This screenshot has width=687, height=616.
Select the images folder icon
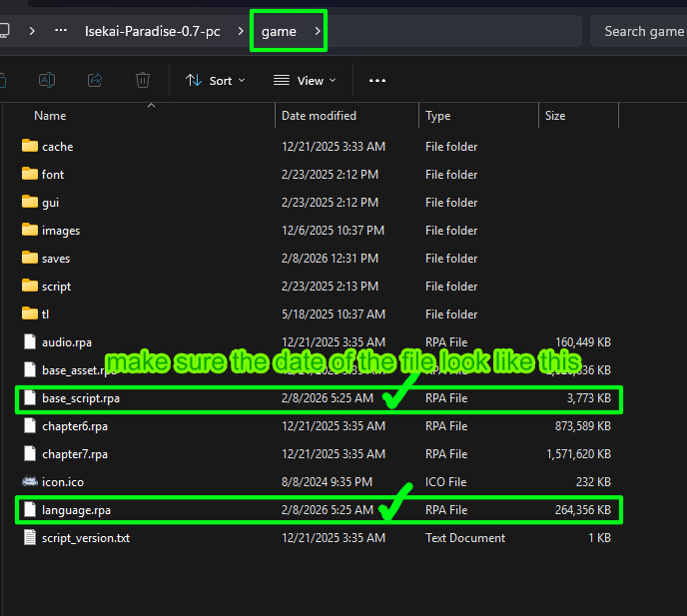coord(30,230)
